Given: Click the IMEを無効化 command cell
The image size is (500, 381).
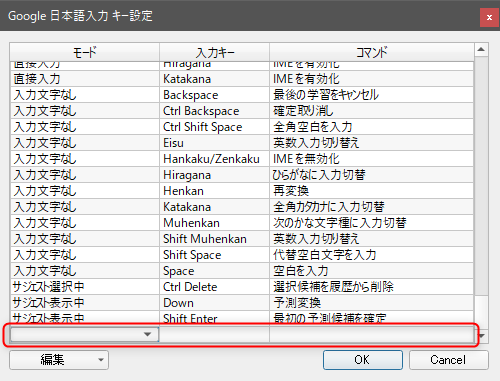Looking at the screenshot, I should coord(371,159).
